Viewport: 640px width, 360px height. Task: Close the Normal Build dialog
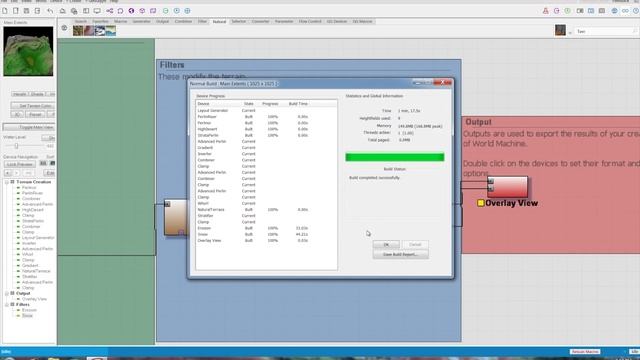pyautogui.click(x=442, y=83)
